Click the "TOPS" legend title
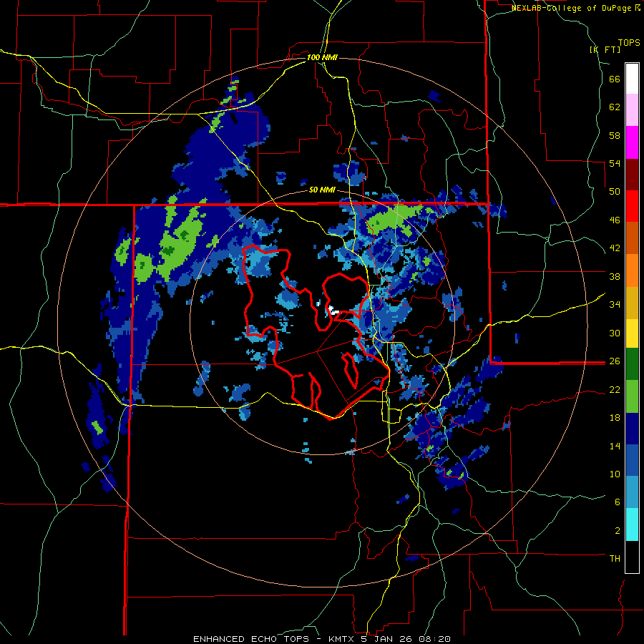The width and height of the screenshot is (644, 644). click(x=629, y=42)
